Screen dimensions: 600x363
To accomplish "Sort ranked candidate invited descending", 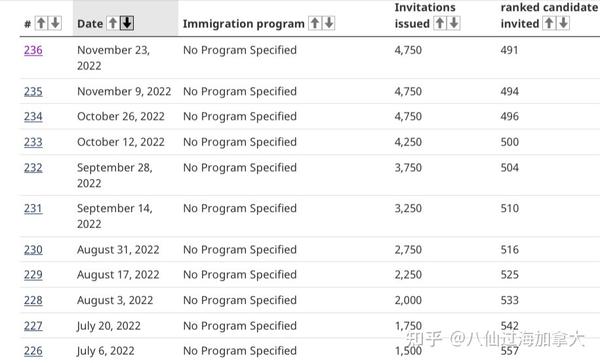I will [x=563, y=23].
